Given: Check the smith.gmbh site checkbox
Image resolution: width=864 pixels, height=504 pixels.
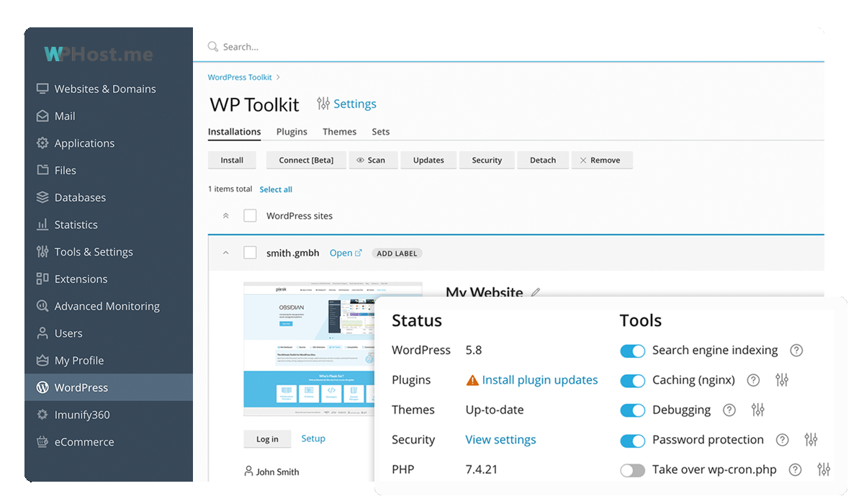Looking at the screenshot, I should coord(250,253).
